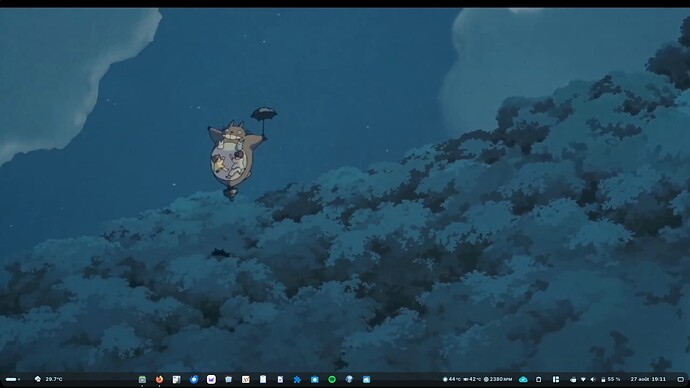Open Thunderbird mail from the dock
Screen dimensions: 690x388
(194, 379)
